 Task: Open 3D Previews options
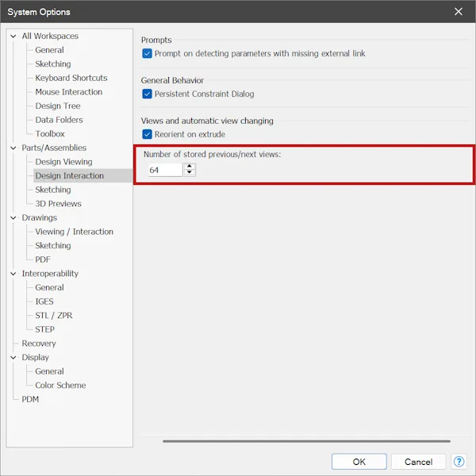(58, 203)
